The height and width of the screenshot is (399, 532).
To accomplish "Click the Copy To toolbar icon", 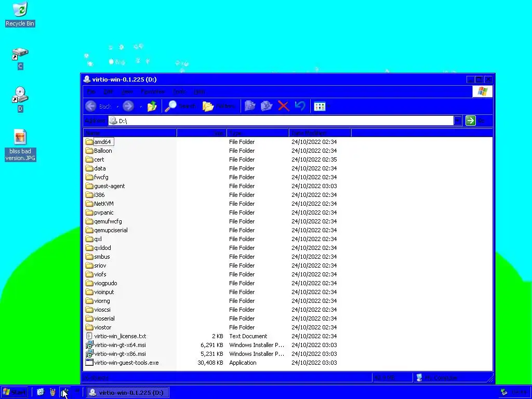I will click(267, 106).
